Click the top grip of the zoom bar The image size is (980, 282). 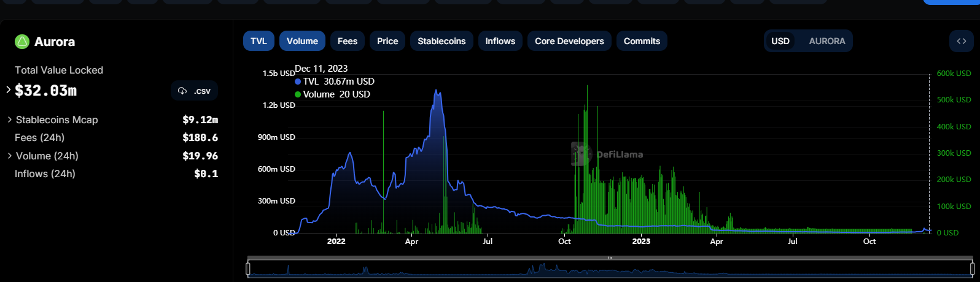pos(610,258)
